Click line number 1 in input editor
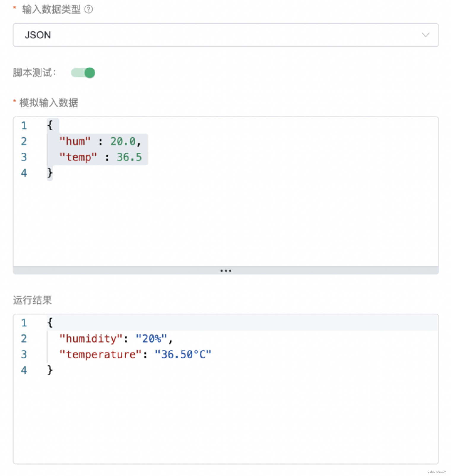 [24, 126]
